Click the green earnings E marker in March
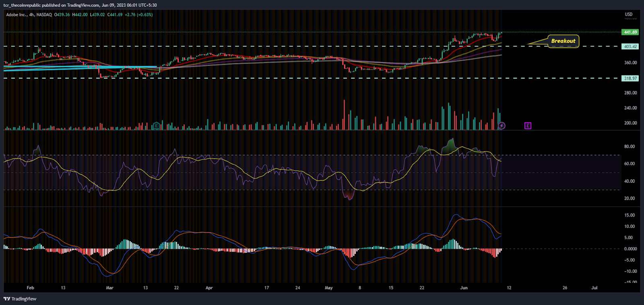The image size is (644, 305). click(x=156, y=126)
